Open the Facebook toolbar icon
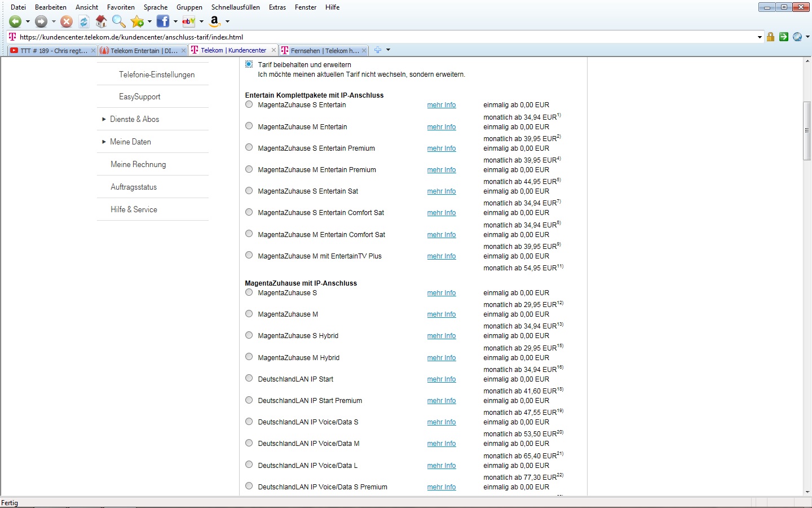 coord(163,21)
